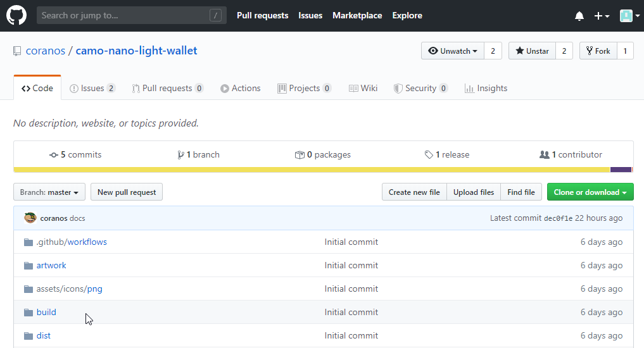The height and width of the screenshot is (348, 644).
Task: Open Pull requests in top navigation
Action: pos(262,16)
